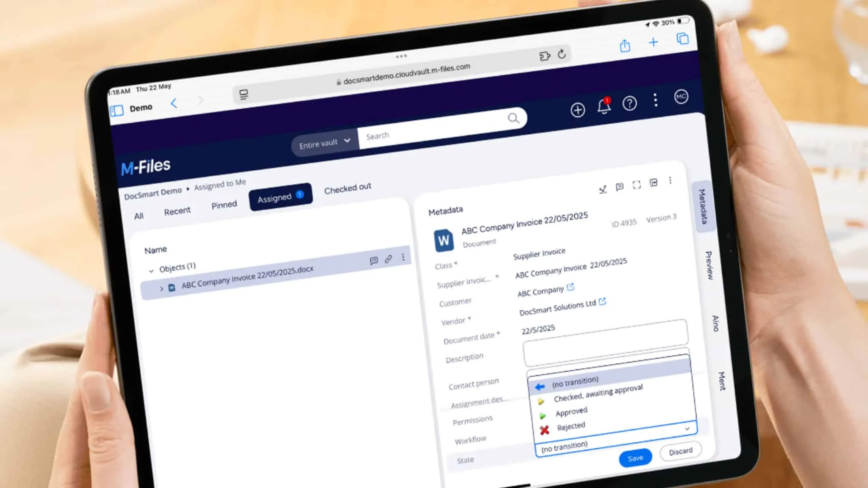The height and width of the screenshot is (488, 868).
Task: Click DocSmart Demo breadcrumb link
Action: click(x=153, y=193)
